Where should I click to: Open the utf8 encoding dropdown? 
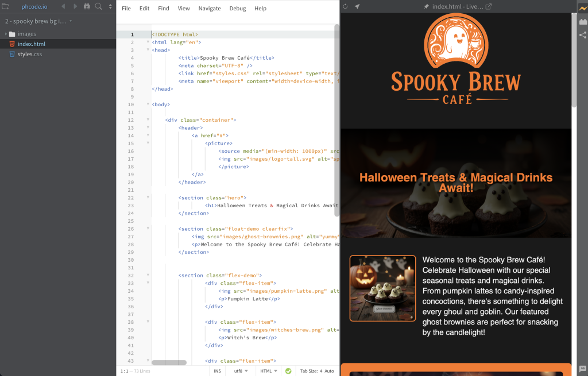241,371
